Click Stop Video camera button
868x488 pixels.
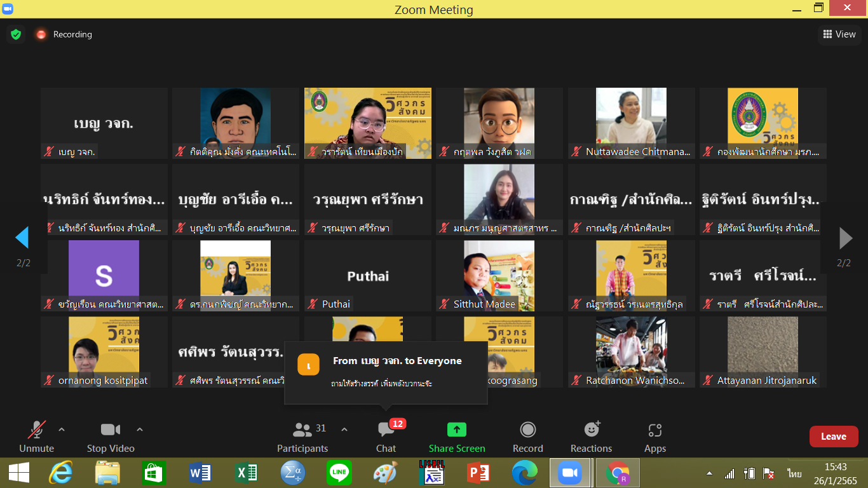111,438
